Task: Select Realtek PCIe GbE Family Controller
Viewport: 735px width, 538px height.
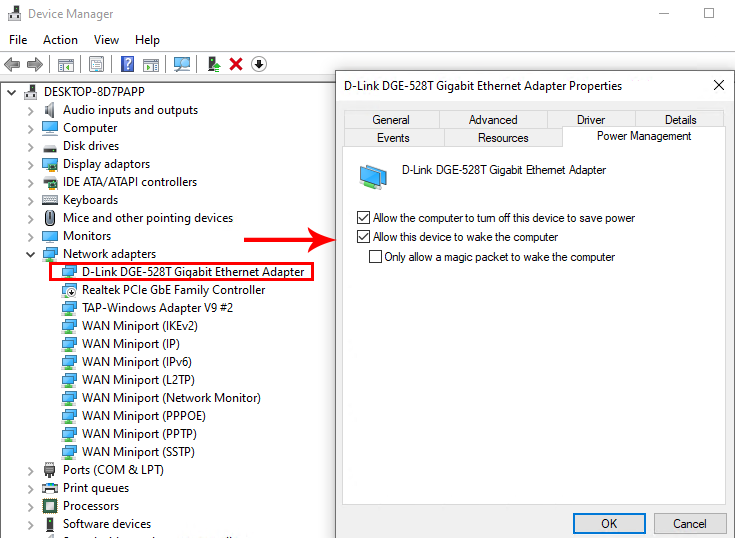Action: [173, 290]
